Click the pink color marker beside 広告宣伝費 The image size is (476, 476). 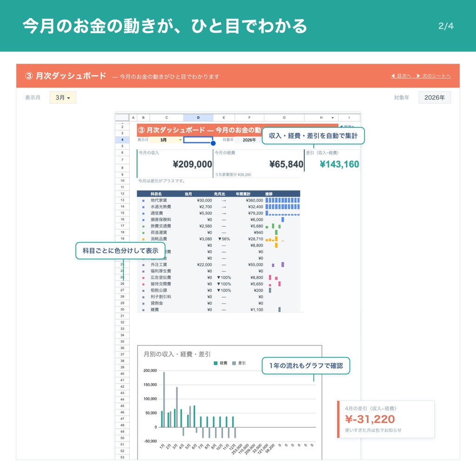pyautogui.click(x=143, y=278)
